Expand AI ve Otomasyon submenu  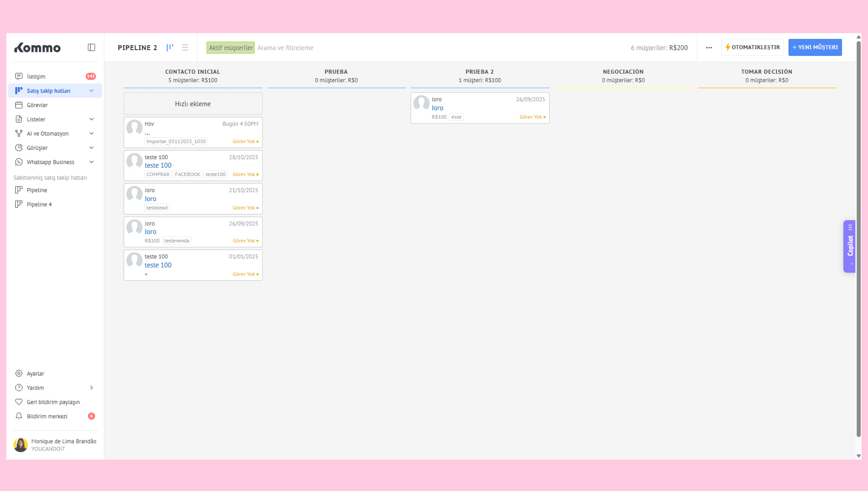(92, 134)
